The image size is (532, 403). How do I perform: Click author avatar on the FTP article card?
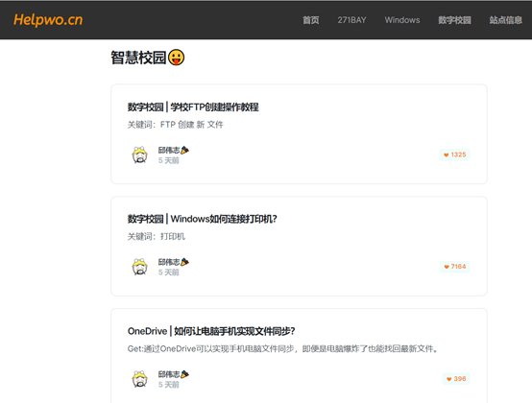pyautogui.click(x=140, y=154)
